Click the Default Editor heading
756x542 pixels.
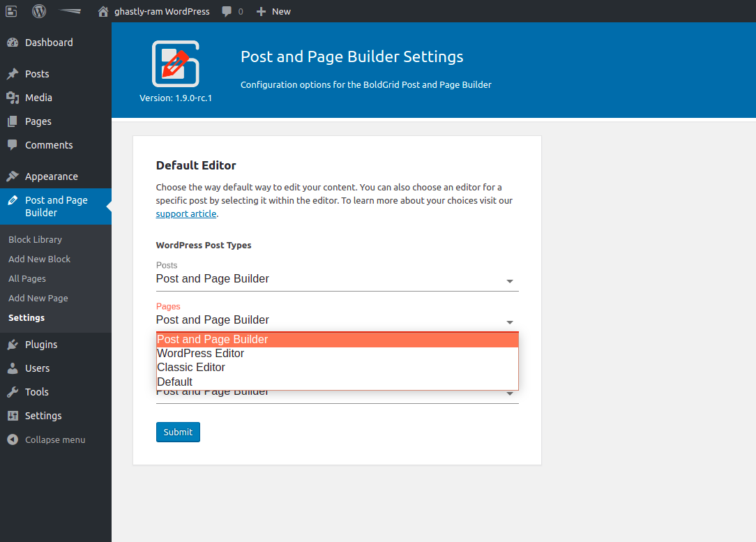coord(196,165)
